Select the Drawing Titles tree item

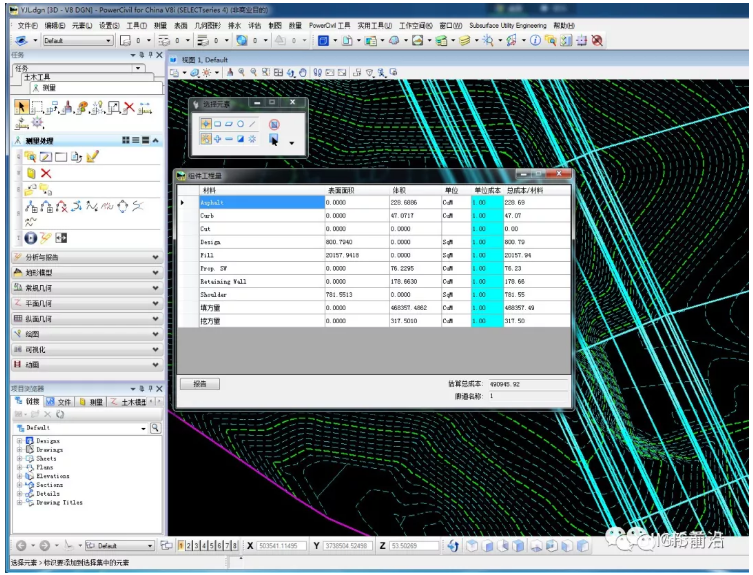(59, 502)
